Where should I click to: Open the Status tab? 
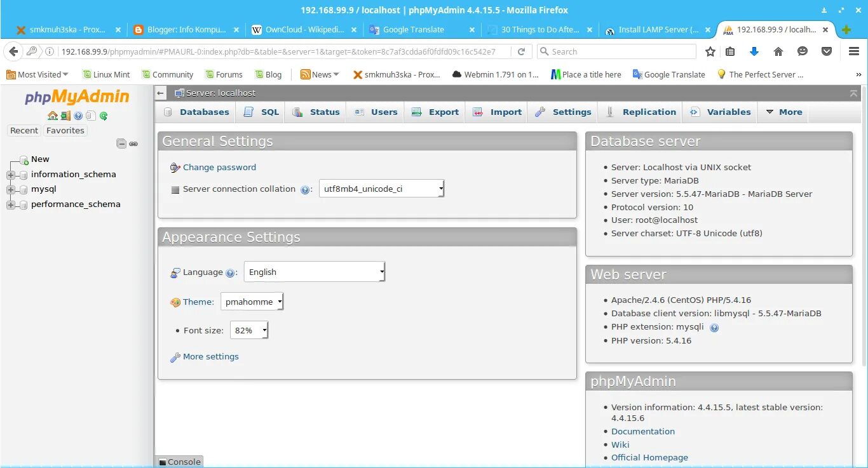[x=316, y=112]
